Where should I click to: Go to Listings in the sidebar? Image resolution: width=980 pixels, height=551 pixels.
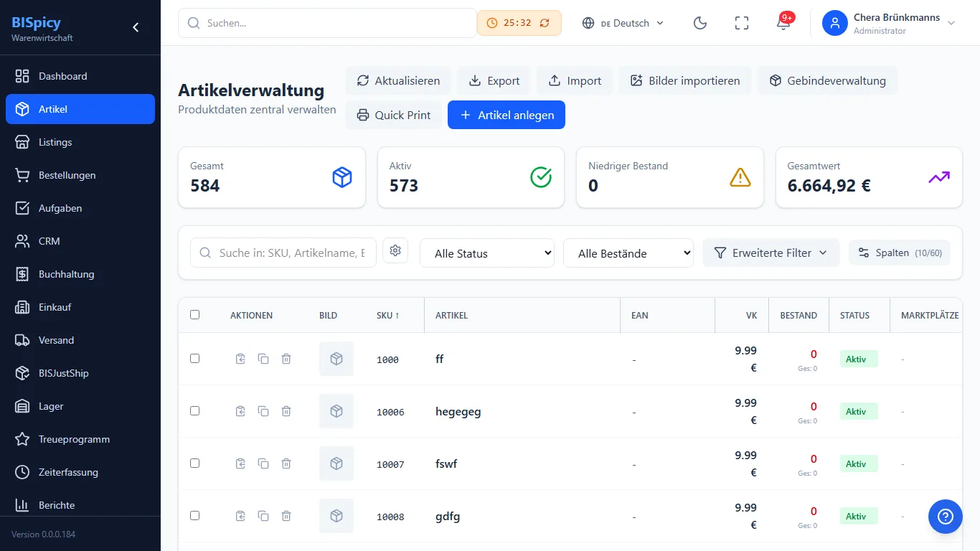pos(80,142)
